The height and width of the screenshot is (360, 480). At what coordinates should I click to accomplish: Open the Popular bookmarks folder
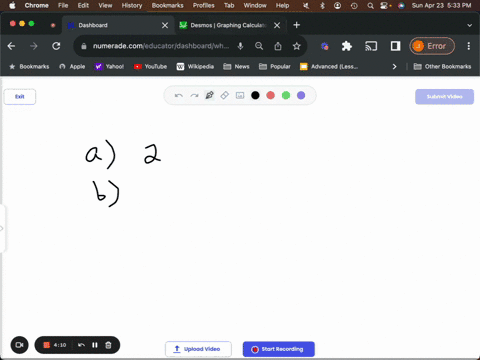tap(275, 67)
